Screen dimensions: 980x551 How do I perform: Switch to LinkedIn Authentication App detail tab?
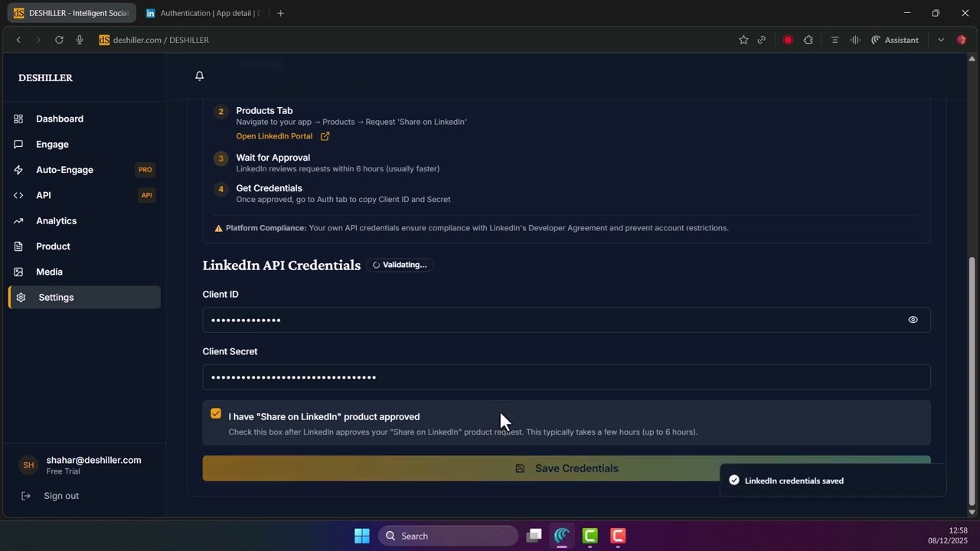[204, 13]
